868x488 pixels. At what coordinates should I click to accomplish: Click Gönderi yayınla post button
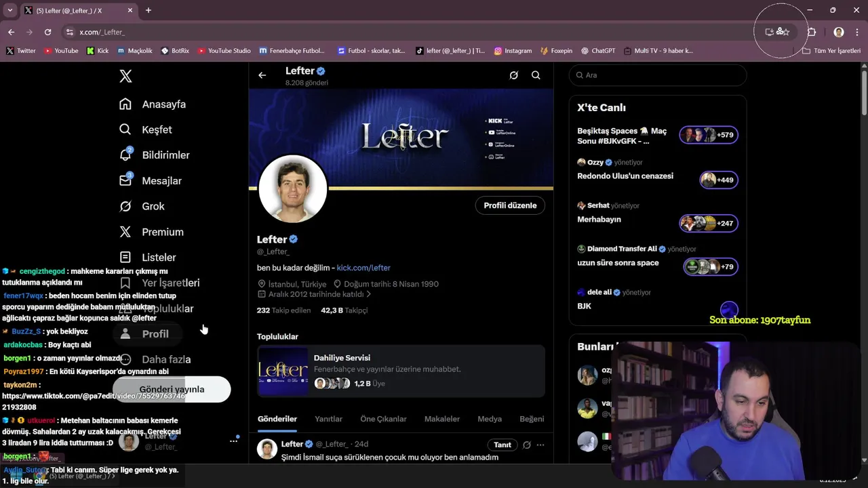[x=172, y=389]
